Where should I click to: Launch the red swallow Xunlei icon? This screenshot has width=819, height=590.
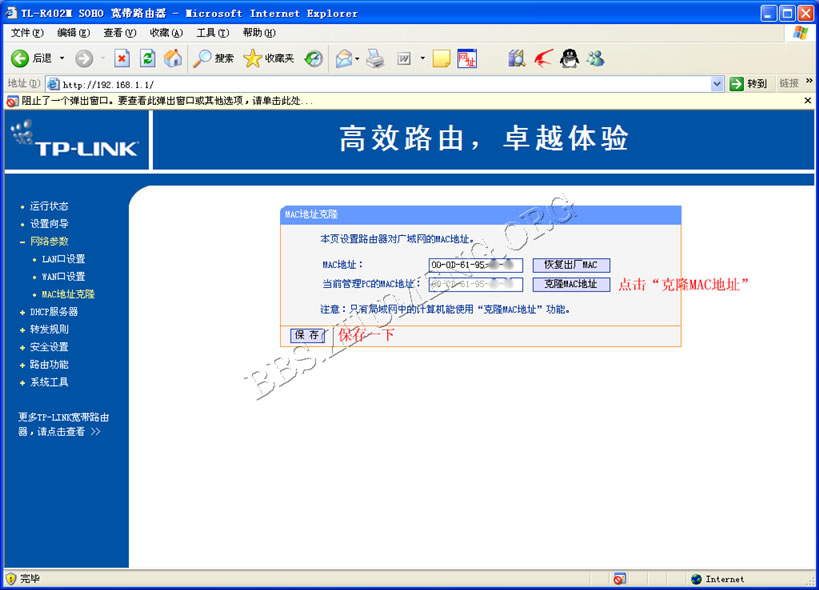543,58
